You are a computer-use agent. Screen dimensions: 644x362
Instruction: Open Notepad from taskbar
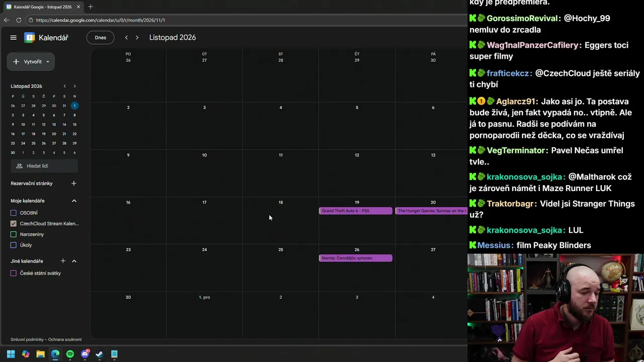click(114, 354)
